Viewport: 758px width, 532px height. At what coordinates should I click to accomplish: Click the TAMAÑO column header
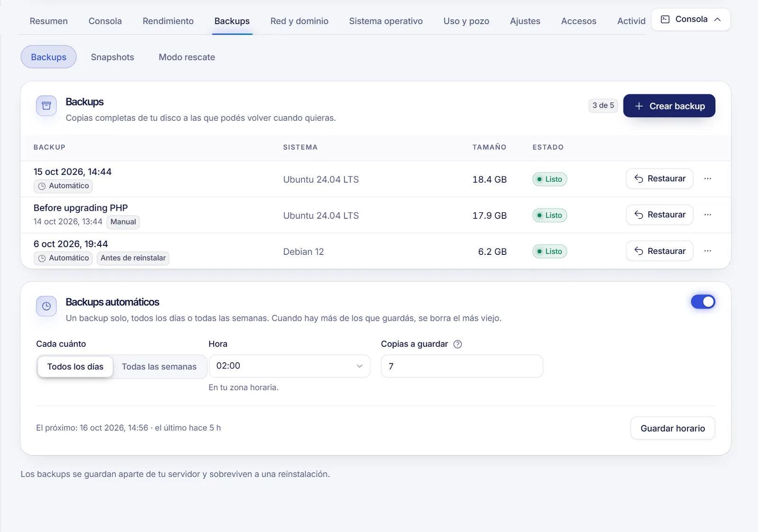coord(489,147)
